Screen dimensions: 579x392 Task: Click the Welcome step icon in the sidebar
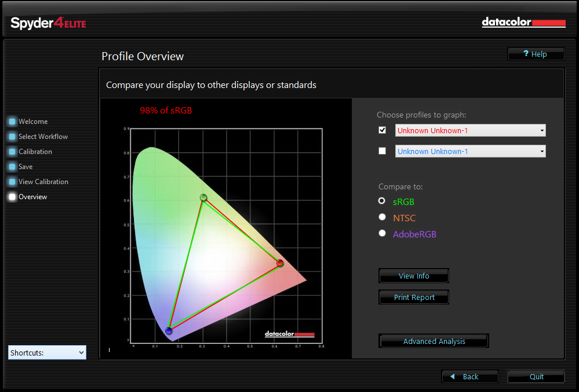tap(12, 122)
